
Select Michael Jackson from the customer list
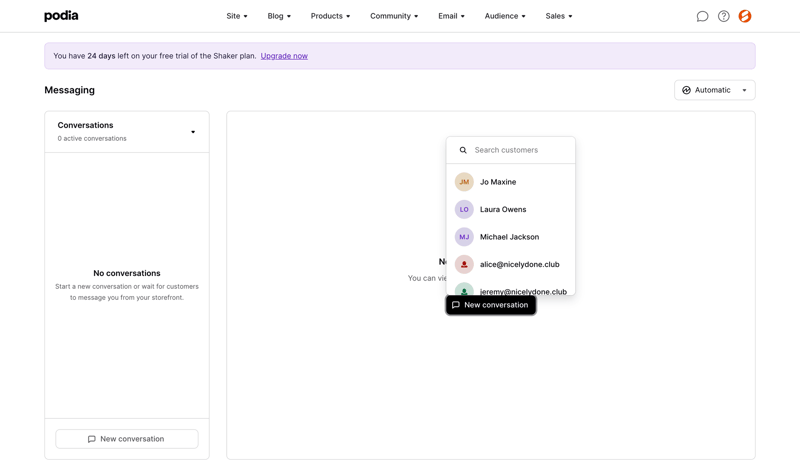pos(511,237)
